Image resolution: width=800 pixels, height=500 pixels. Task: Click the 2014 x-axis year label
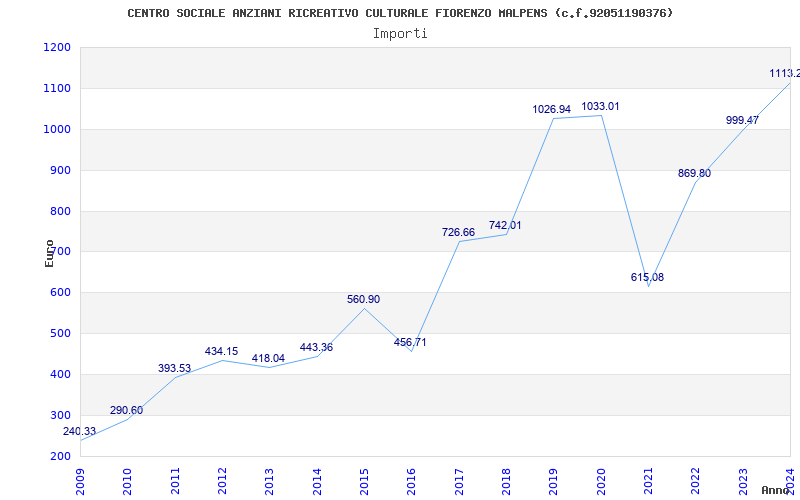317,479
